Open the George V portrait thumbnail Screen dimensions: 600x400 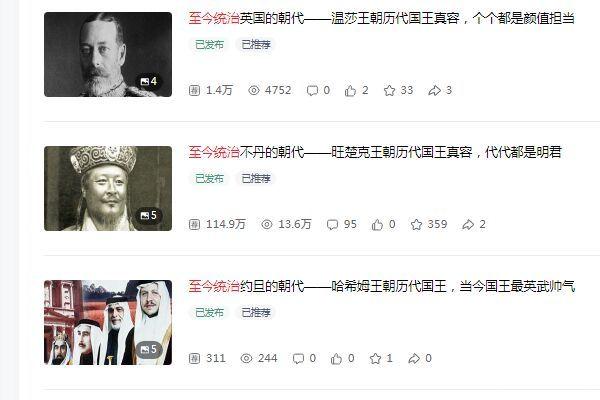tap(108, 54)
